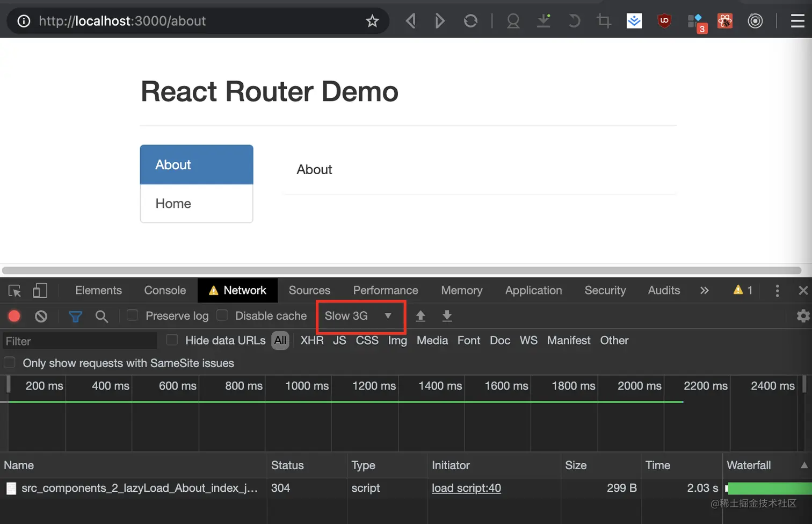Toggle the device toolbar icon
Image resolution: width=812 pixels, height=524 pixels.
click(x=40, y=291)
